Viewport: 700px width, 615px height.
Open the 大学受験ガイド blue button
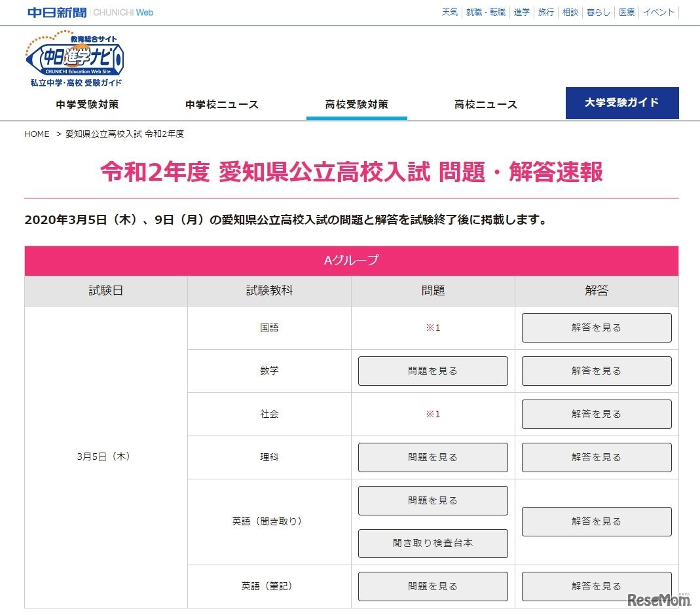(622, 103)
